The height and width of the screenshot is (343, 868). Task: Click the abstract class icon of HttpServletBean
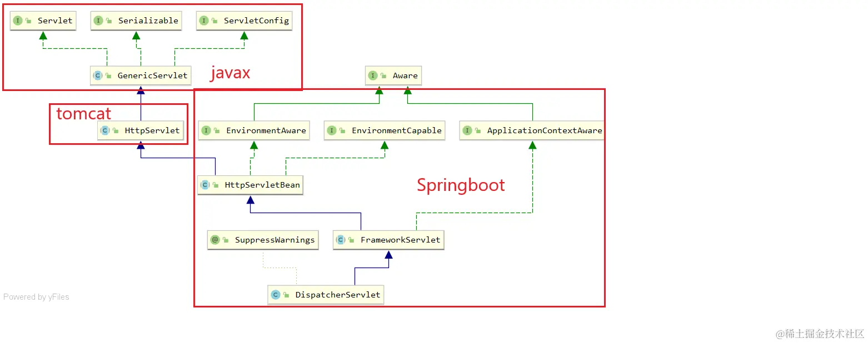(205, 185)
